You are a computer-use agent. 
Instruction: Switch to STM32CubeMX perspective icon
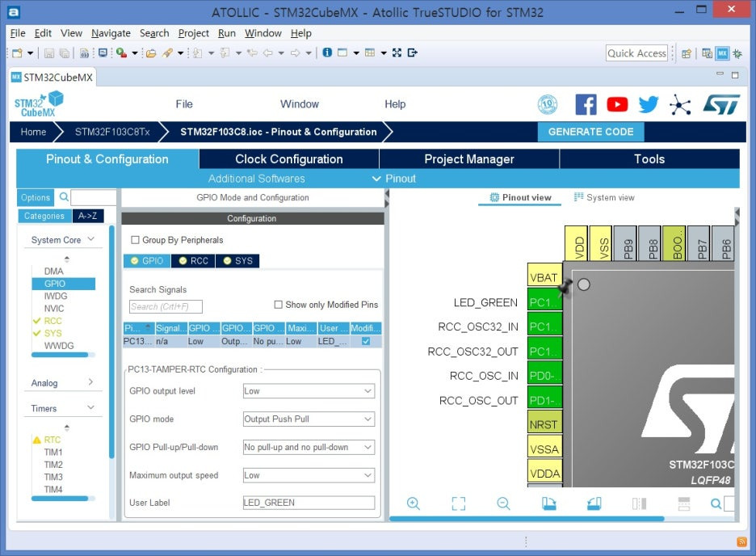722,53
